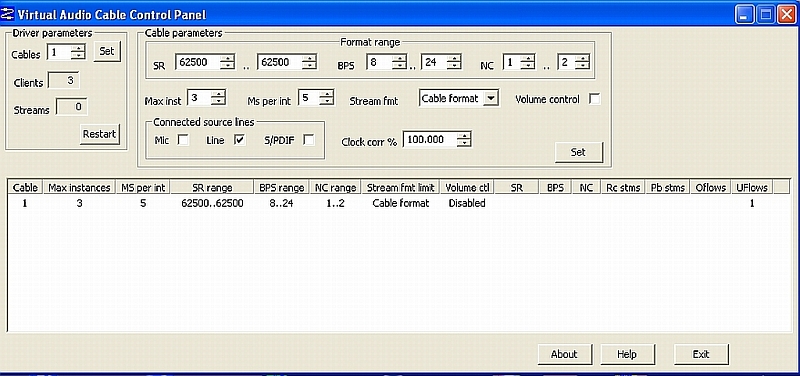Click the Clock corr % spinner arrows
The image size is (800, 376).
click(x=464, y=139)
